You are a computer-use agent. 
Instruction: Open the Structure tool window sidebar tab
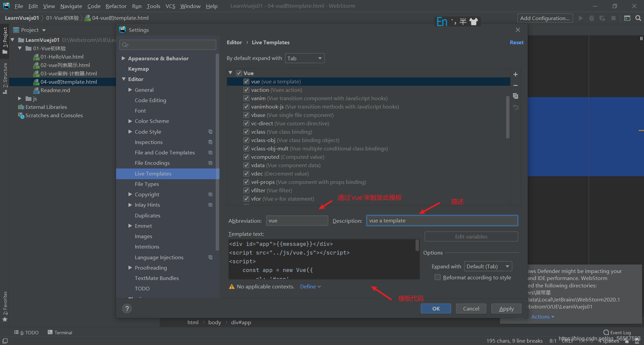[5, 78]
